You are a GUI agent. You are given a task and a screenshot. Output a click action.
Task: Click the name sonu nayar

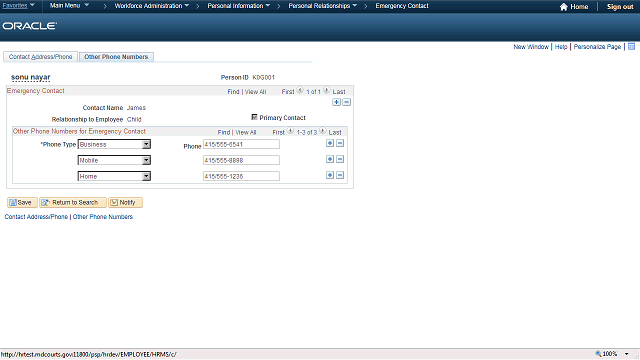coord(31,77)
